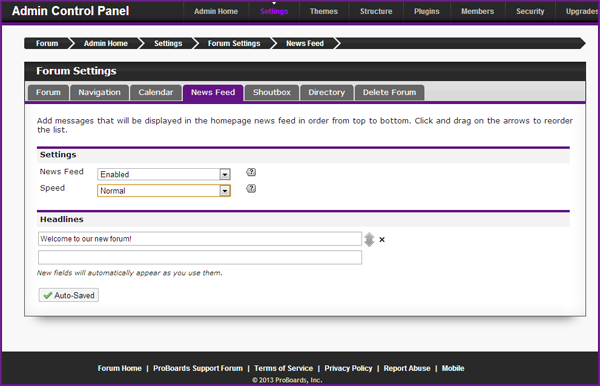This screenshot has height=386, width=600.
Task: Open the Themes top menu
Action: pyautogui.click(x=324, y=11)
